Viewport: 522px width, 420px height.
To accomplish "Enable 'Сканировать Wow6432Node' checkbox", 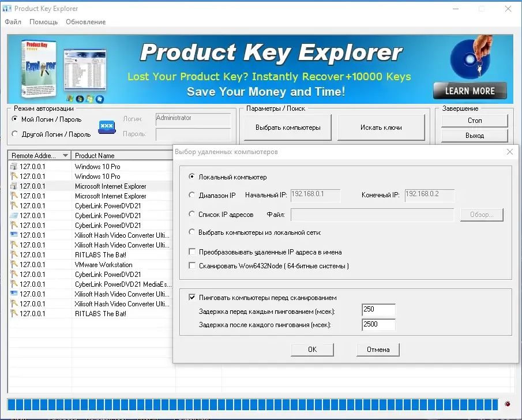I will point(192,265).
